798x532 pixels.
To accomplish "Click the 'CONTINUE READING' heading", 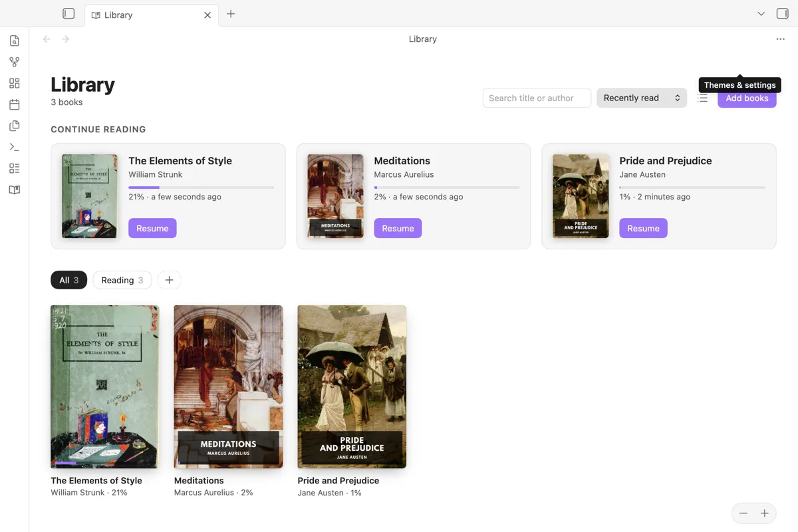I will point(98,130).
